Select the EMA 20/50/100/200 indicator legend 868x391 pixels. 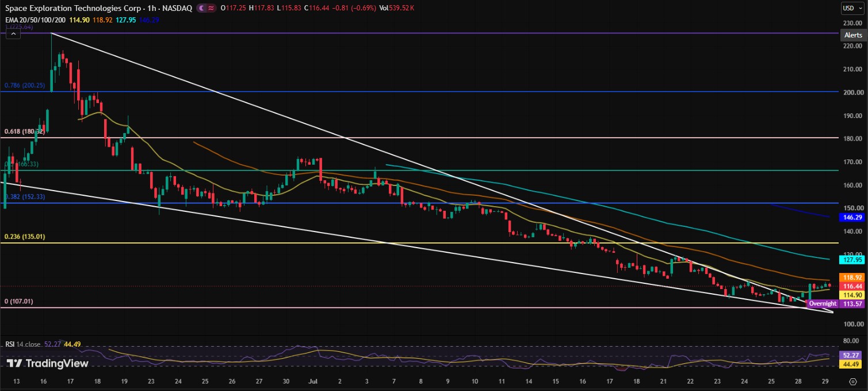coord(35,20)
